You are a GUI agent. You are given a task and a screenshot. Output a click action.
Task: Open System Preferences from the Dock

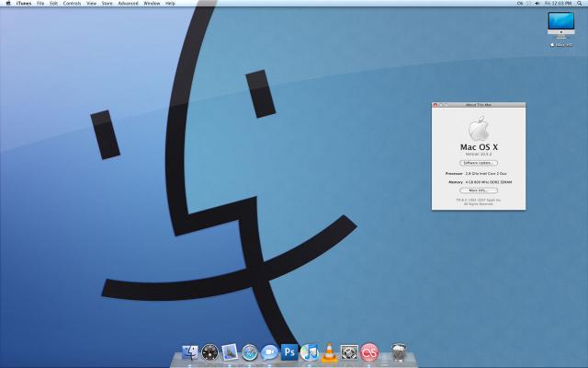click(x=349, y=352)
